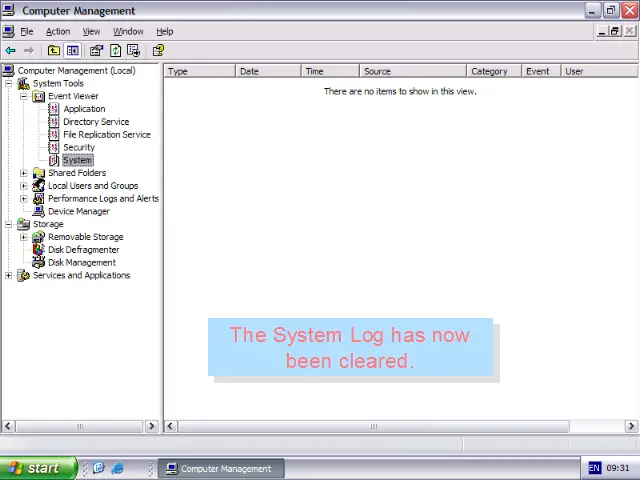Refresh the view using toolbar icon

click(x=116, y=51)
